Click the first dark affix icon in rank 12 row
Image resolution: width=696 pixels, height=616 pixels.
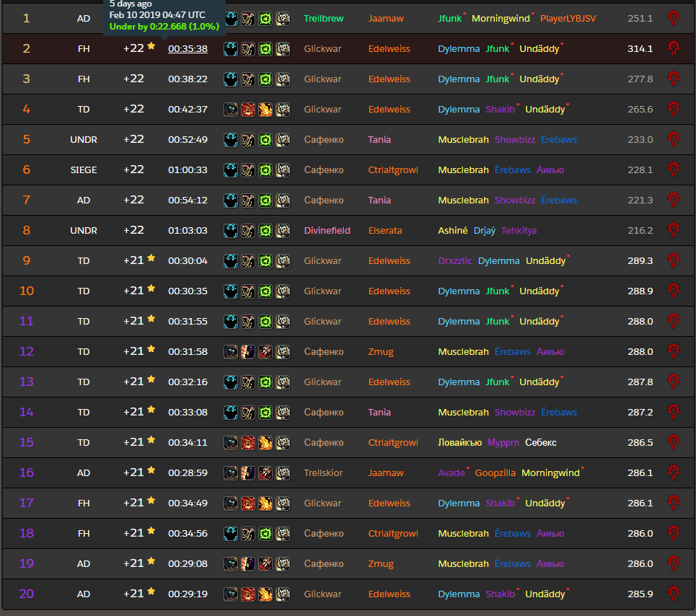pos(231,351)
